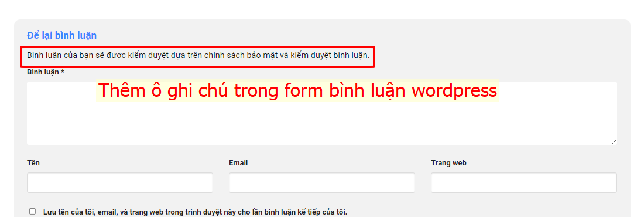This screenshot has height=217, width=644.
Task: Click the 'Bình luận *' field label
Action: 46,72
